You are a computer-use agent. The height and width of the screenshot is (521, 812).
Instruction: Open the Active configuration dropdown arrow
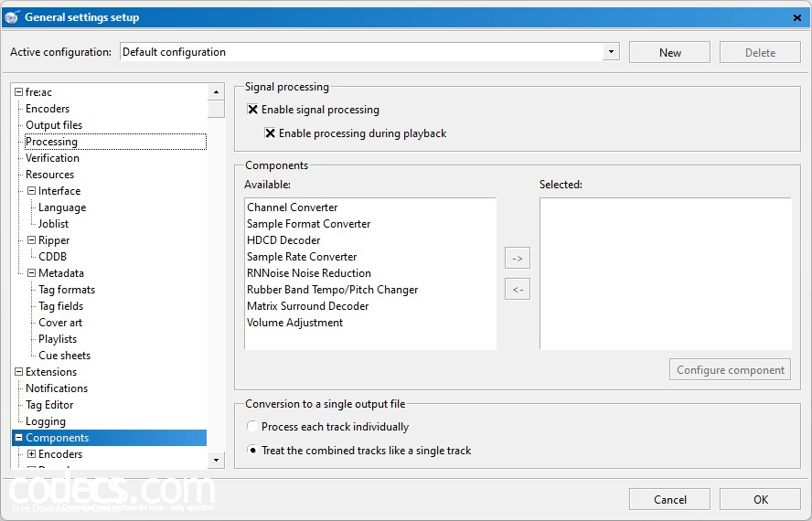coord(611,52)
